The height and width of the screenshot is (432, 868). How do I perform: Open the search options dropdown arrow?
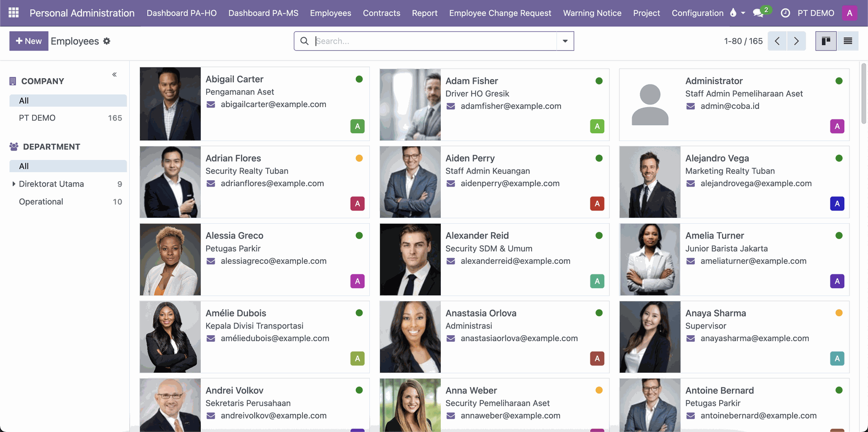click(565, 41)
